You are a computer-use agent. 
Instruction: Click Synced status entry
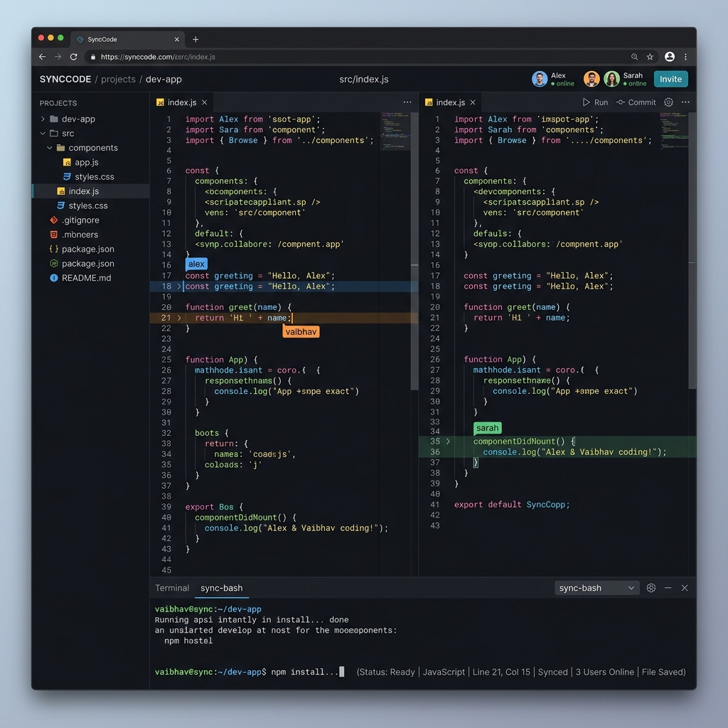pos(552,672)
